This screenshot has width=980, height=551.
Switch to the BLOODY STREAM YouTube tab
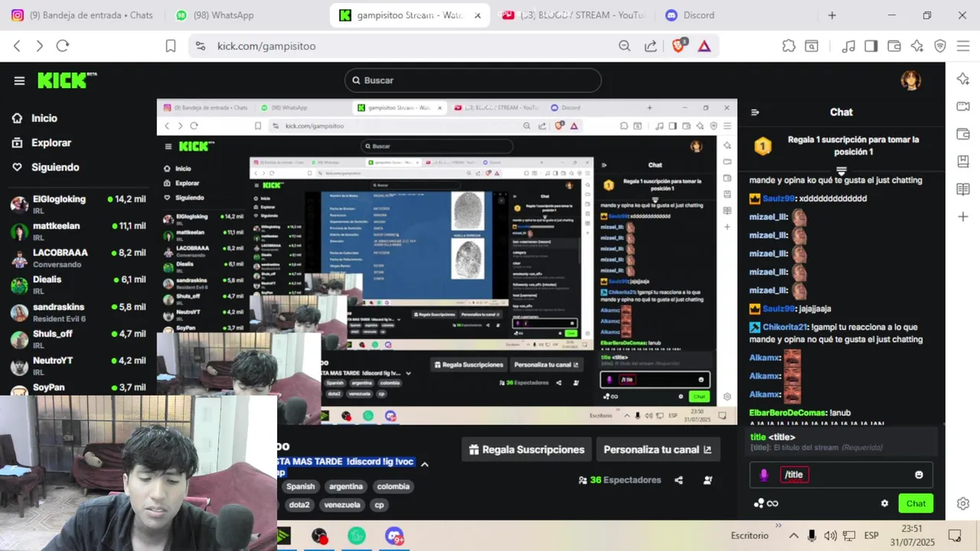[x=573, y=15]
